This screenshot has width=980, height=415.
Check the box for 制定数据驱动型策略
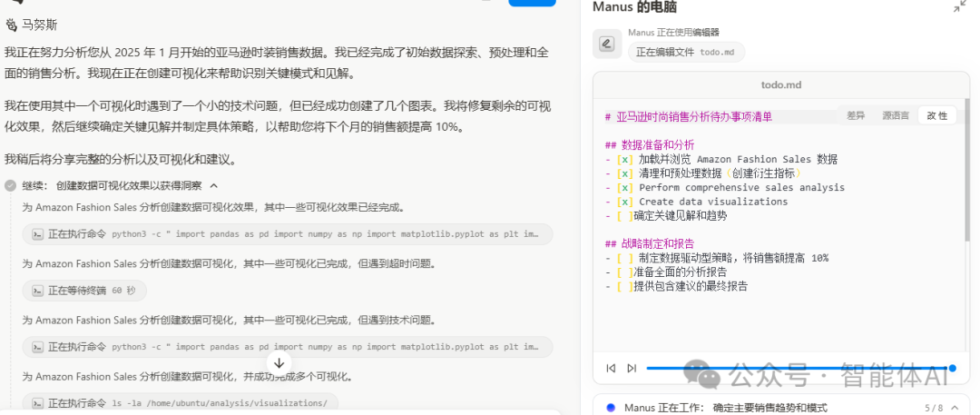[624, 258]
